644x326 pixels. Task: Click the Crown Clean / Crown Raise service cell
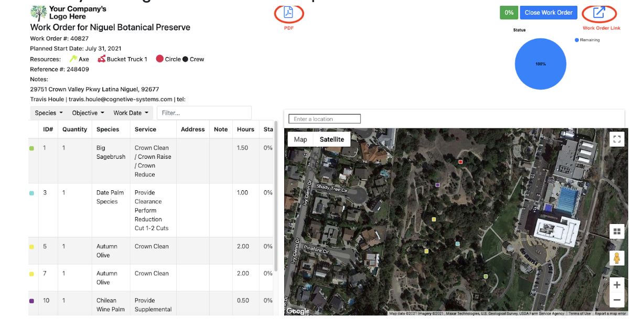pyautogui.click(x=153, y=161)
